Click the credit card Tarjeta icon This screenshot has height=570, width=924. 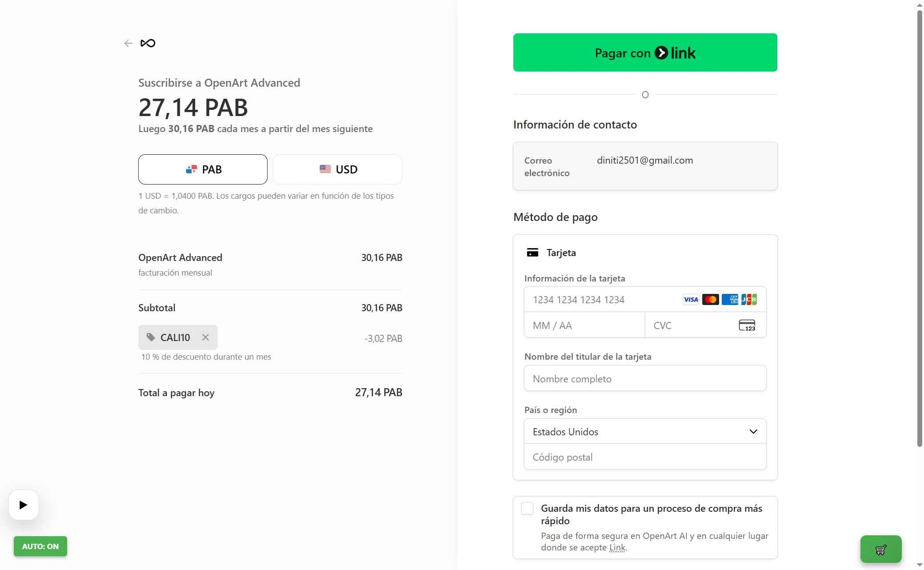pyautogui.click(x=532, y=253)
